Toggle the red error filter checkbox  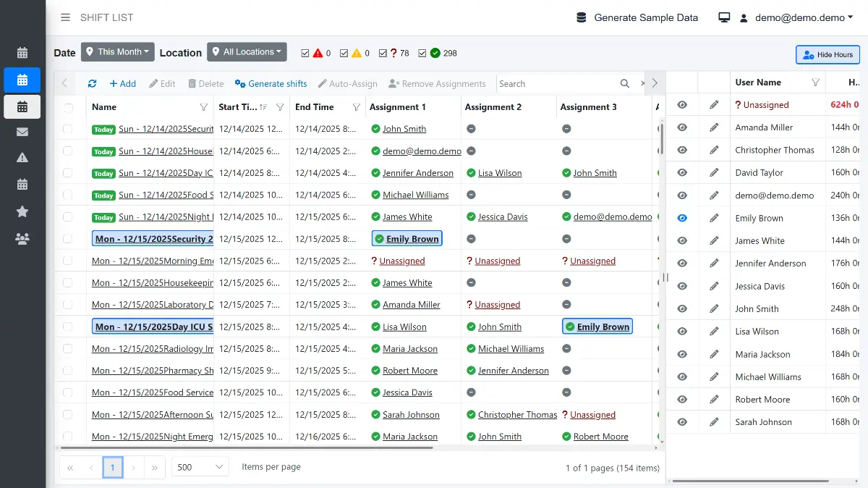click(x=305, y=52)
